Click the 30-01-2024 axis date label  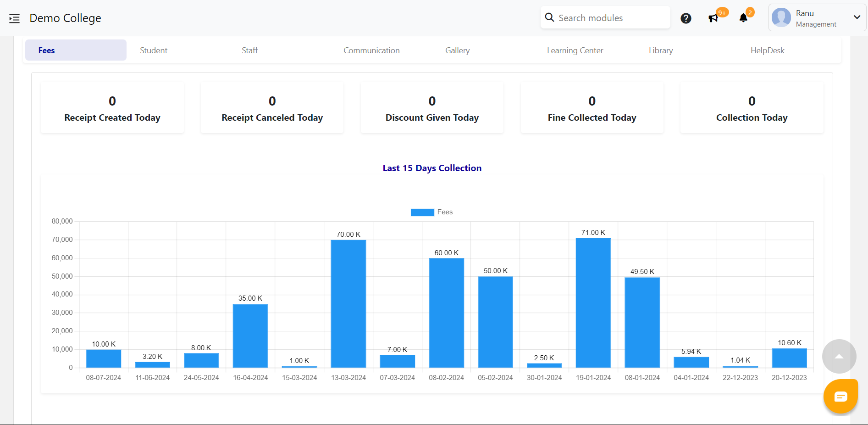pyautogui.click(x=544, y=378)
